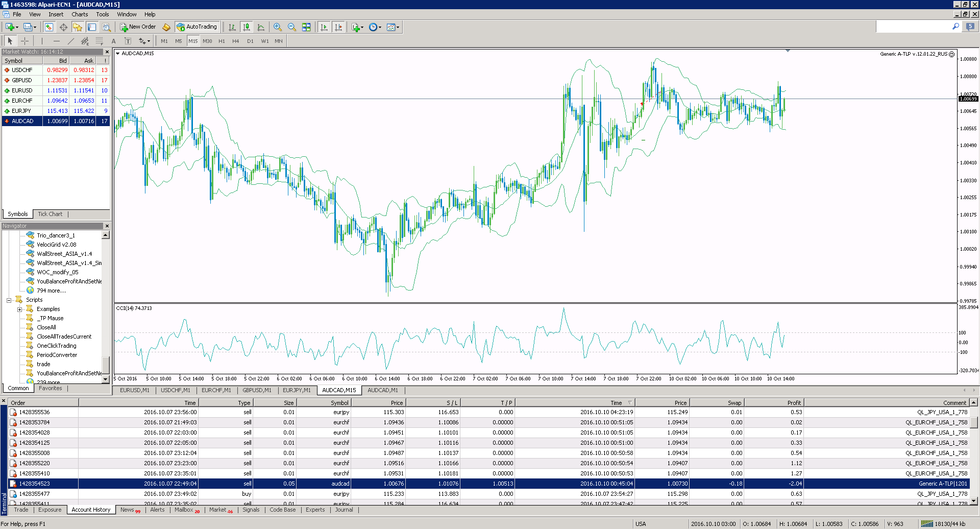
Task: Toggle Chart Shift
Action: click(x=338, y=27)
